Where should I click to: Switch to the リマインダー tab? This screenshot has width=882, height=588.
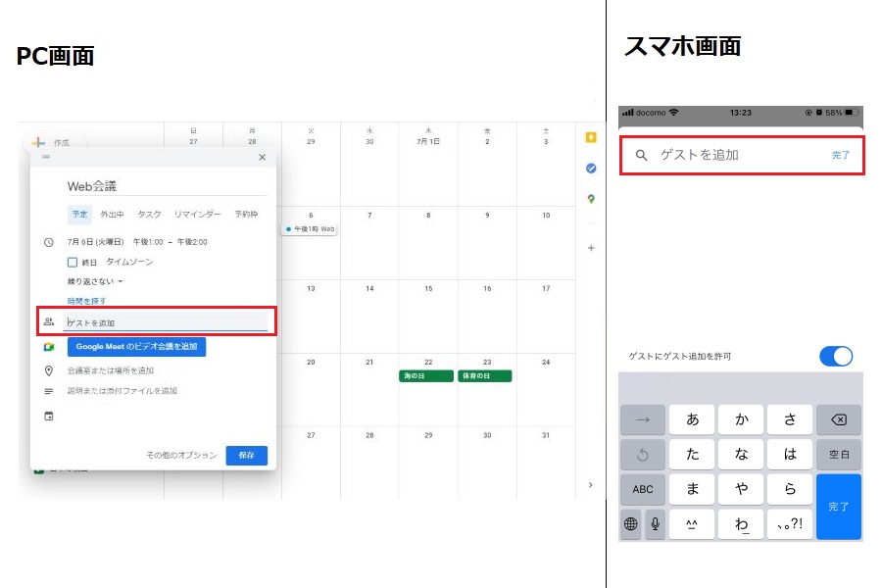pos(197,214)
